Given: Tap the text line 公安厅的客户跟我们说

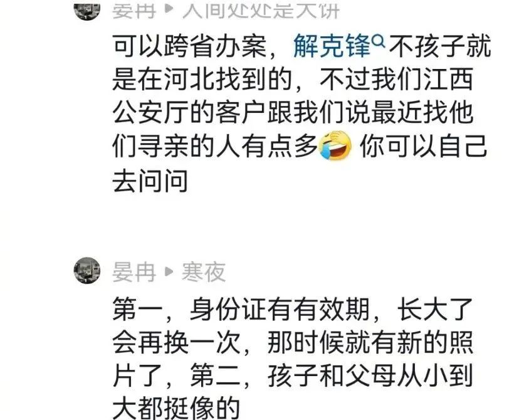Looking at the screenshot, I should 293,113.
